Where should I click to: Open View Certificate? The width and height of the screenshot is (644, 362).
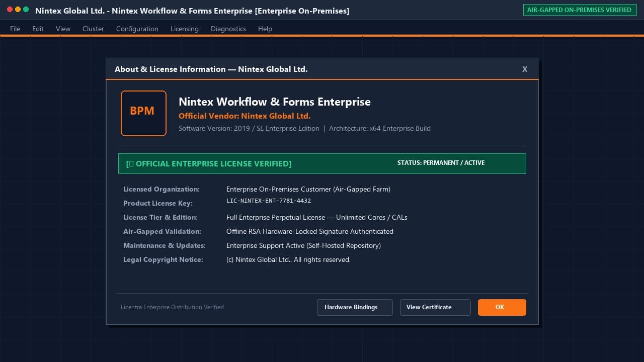[x=435, y=307]
